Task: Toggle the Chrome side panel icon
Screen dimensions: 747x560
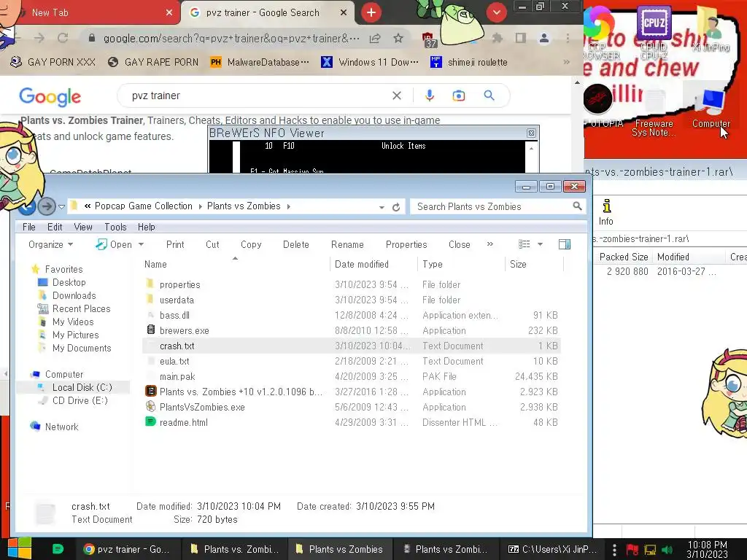Action: click(521, 38)
